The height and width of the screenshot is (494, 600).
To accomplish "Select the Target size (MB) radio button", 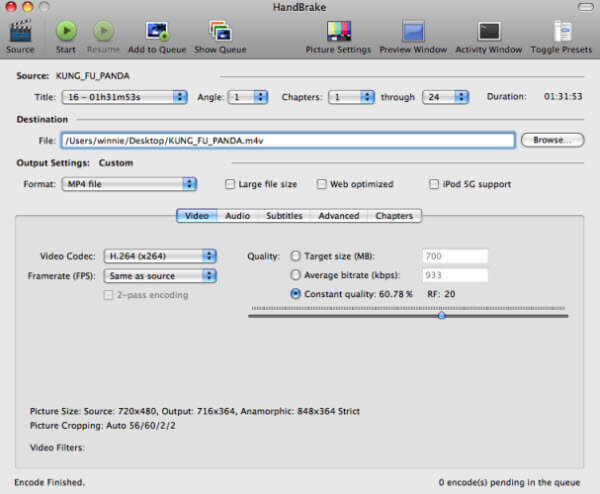I will click(x=295, y=256).
